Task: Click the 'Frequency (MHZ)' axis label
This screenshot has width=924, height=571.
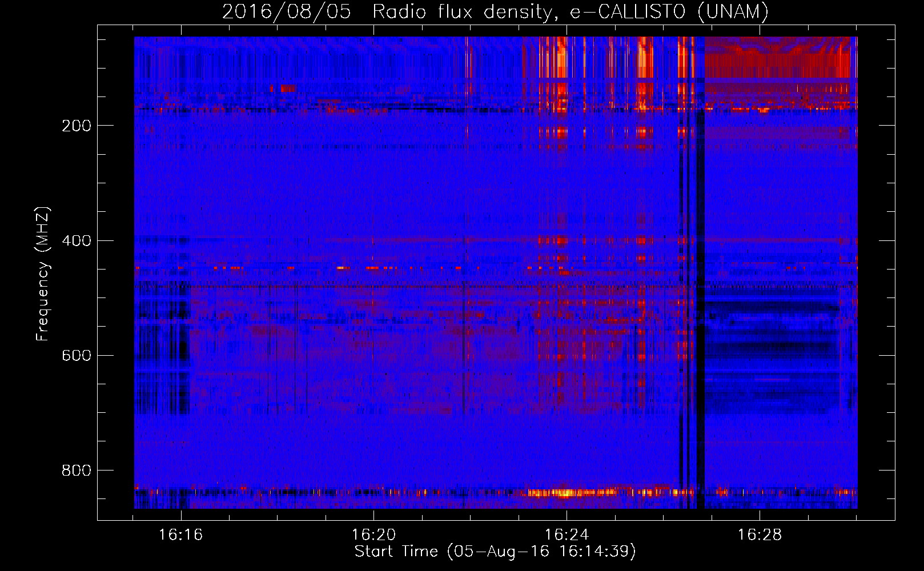Action: pos(43,274)
